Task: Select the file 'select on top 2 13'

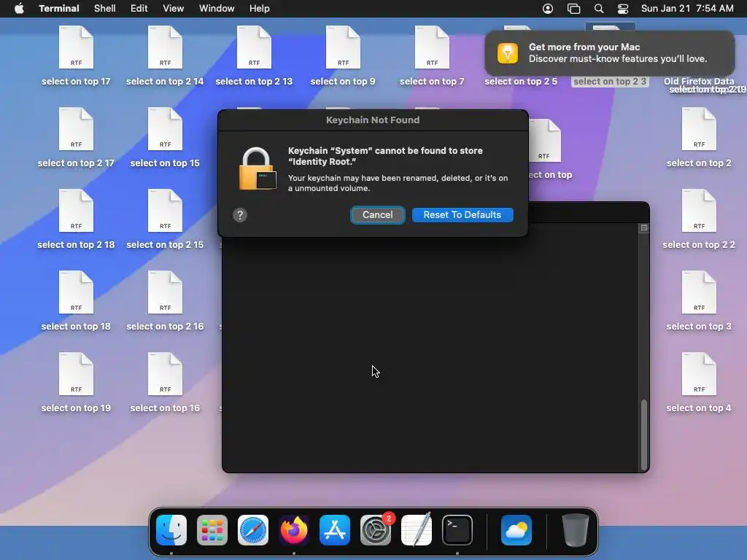Action: [254, 47]
